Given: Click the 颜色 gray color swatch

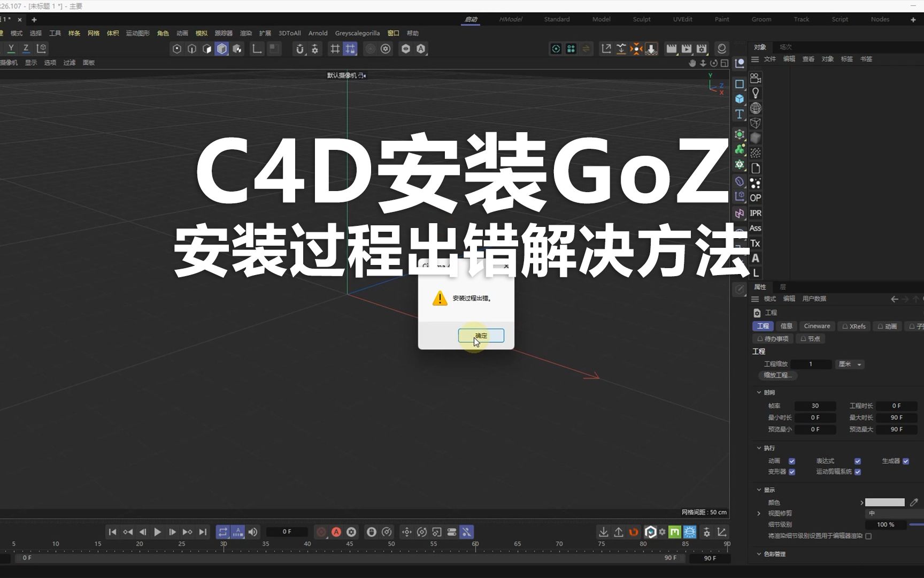Looking at the screenshot, I should coord(885,503).
